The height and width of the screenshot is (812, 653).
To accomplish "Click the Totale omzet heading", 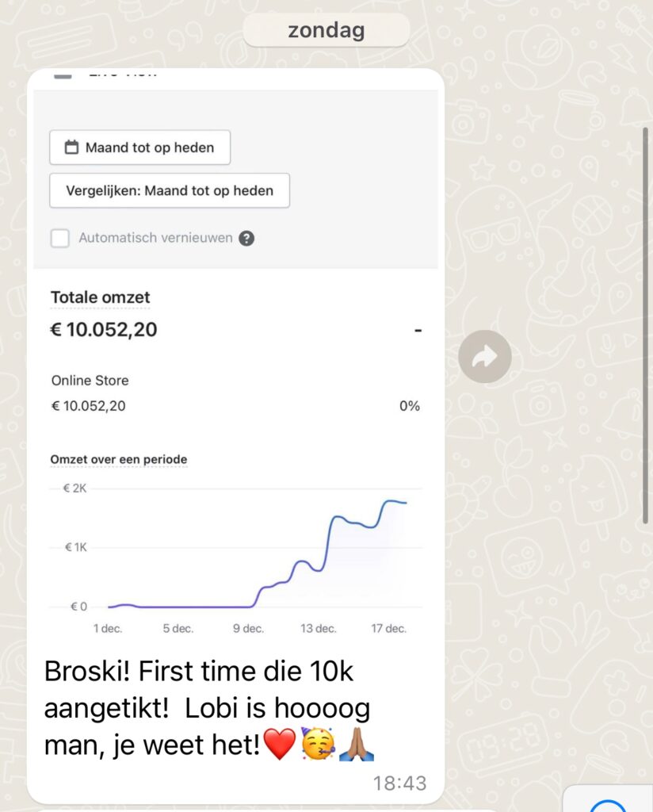I will (x=101, y=297).
